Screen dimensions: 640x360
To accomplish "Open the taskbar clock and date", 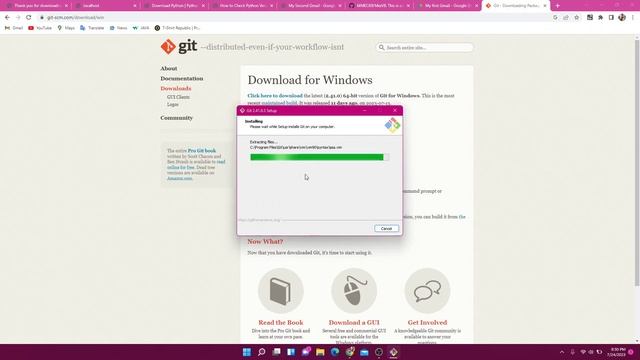I will (616, 352).
